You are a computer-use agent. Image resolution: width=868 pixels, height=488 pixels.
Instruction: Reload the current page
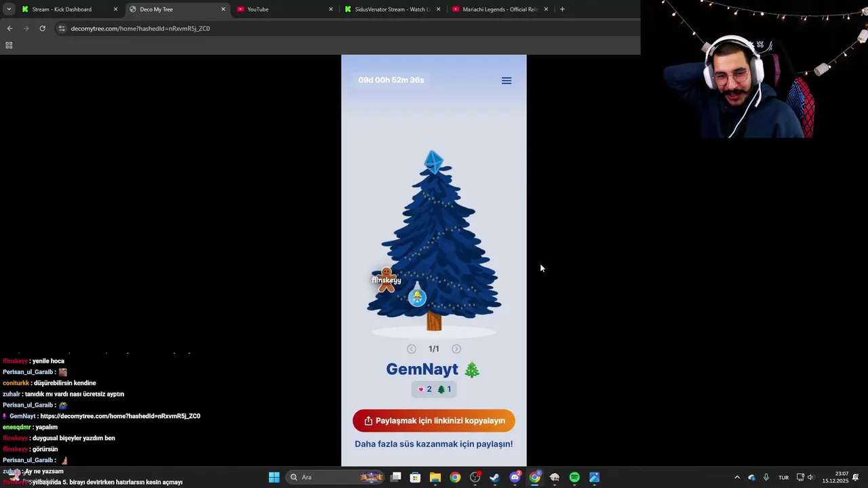point(42,28)
